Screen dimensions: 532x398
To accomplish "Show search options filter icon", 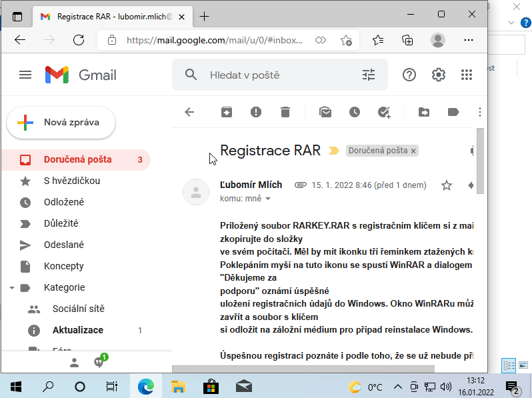I will point(369,75).
